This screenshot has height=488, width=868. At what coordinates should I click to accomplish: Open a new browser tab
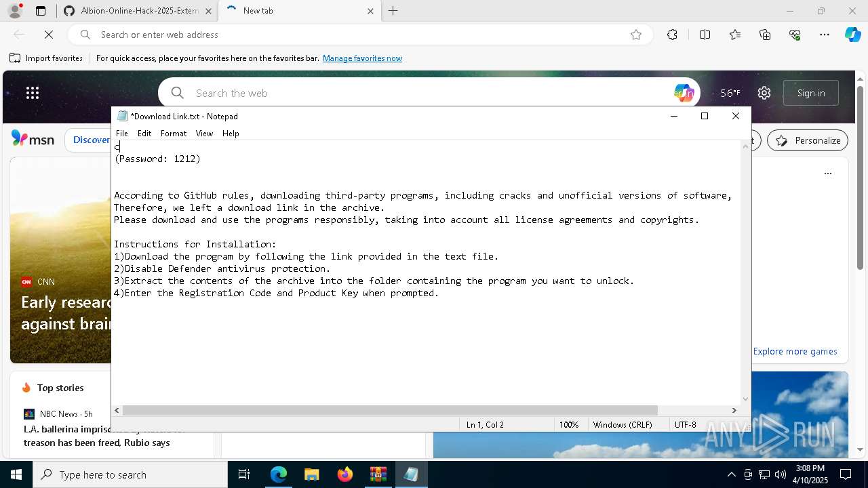tap(393, 11)
